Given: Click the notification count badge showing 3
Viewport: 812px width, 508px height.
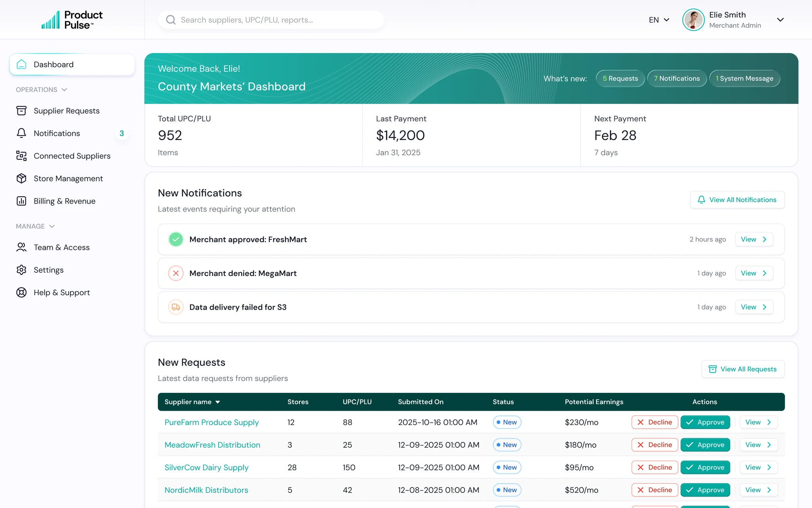Looking at the screenshot, I should (122, 133).
